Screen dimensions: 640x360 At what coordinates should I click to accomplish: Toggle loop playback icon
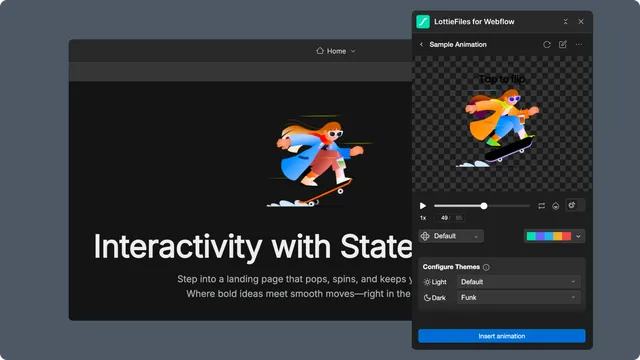point(541,206)
